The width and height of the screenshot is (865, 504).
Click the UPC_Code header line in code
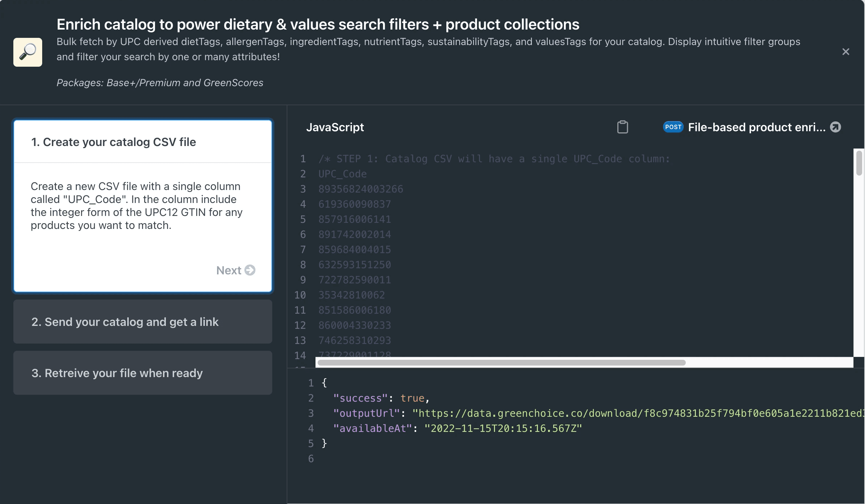click(343, 174)
